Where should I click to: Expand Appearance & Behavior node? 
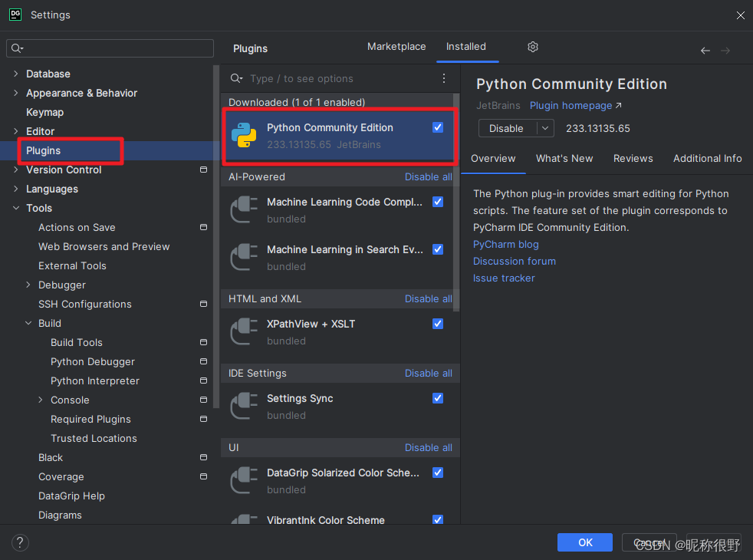pyautogui.click(x=16, y=93)
